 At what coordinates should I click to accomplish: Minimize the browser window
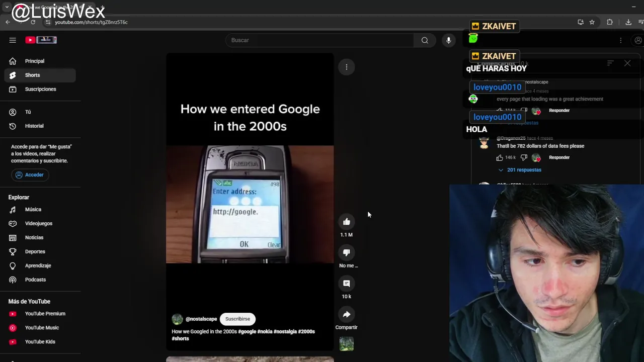633,7
